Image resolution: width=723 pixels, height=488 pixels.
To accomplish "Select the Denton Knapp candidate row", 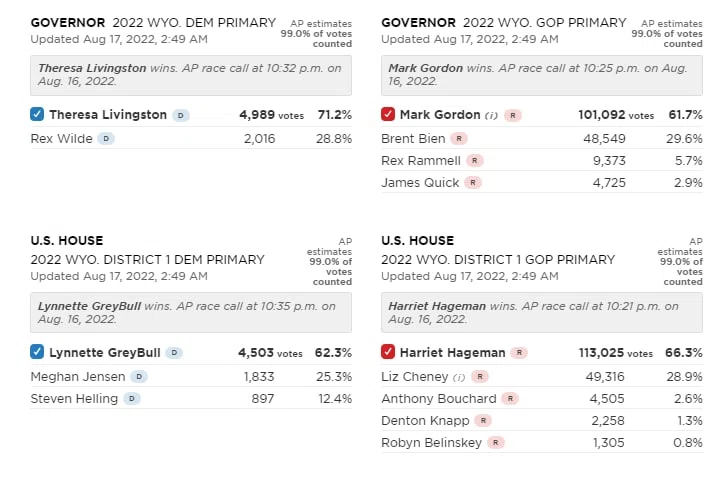I will coord(542,421).
